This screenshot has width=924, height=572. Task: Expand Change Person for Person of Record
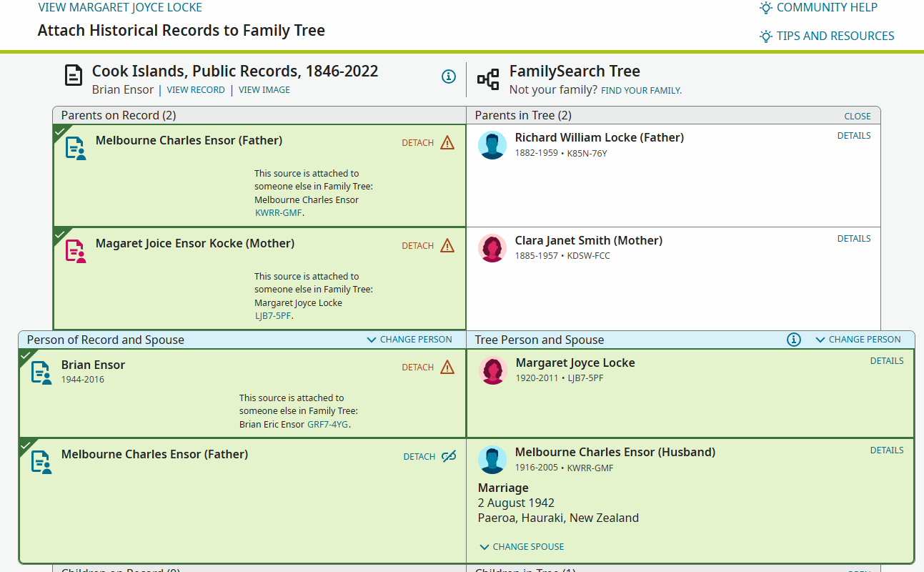click(x=409, y=340)
